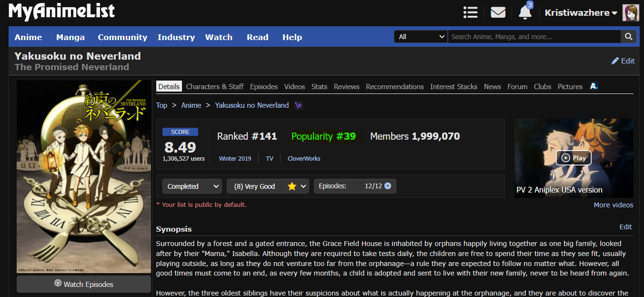Open the Winter 2019 season link
Screen dimensions: 644x297
pos(235,159)
